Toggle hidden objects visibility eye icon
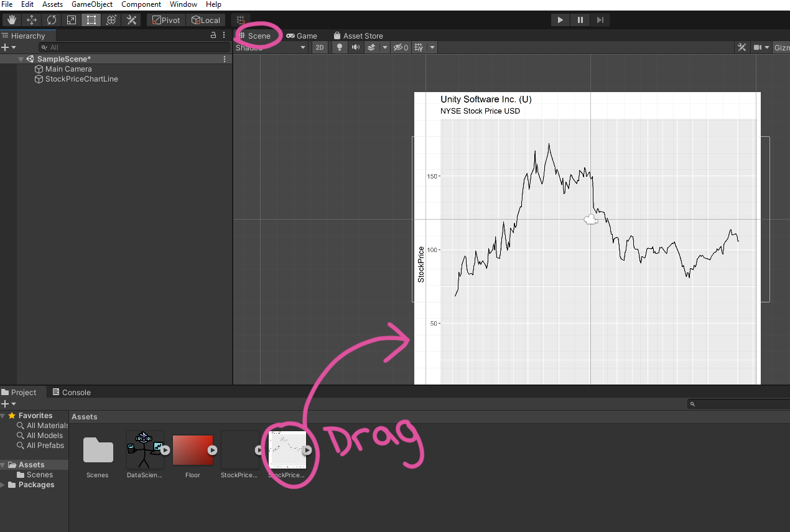This screenshot has width=790, height=532. tap(401, 47)
